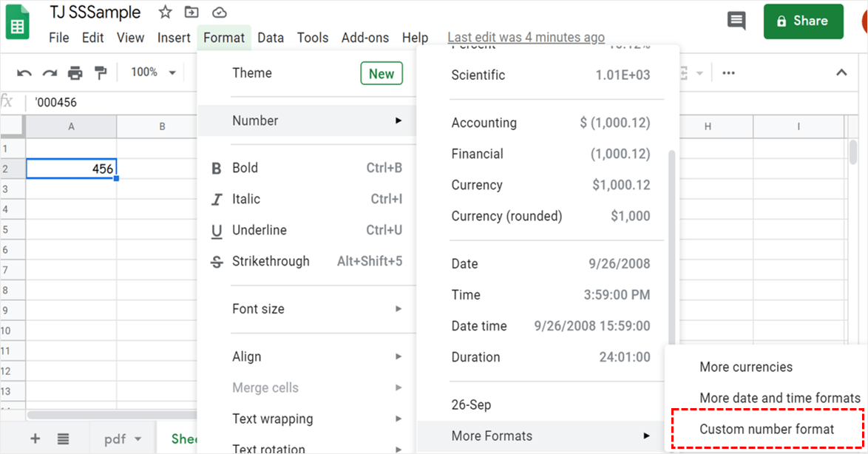Open the 100% zoom dropdown
This screenshot has height=454, width=868.
click(x=154, y=72)
